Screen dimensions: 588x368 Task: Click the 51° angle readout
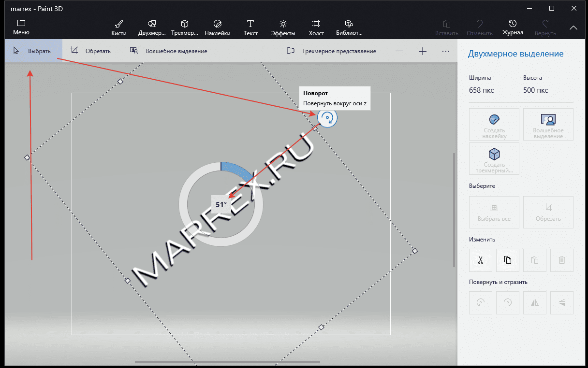coord(221,204)
